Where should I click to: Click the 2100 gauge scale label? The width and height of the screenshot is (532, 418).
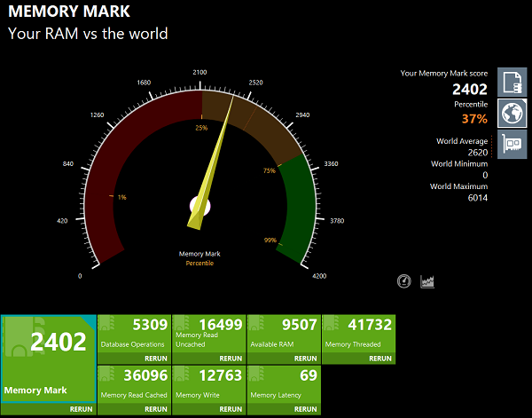pos(199,72)
